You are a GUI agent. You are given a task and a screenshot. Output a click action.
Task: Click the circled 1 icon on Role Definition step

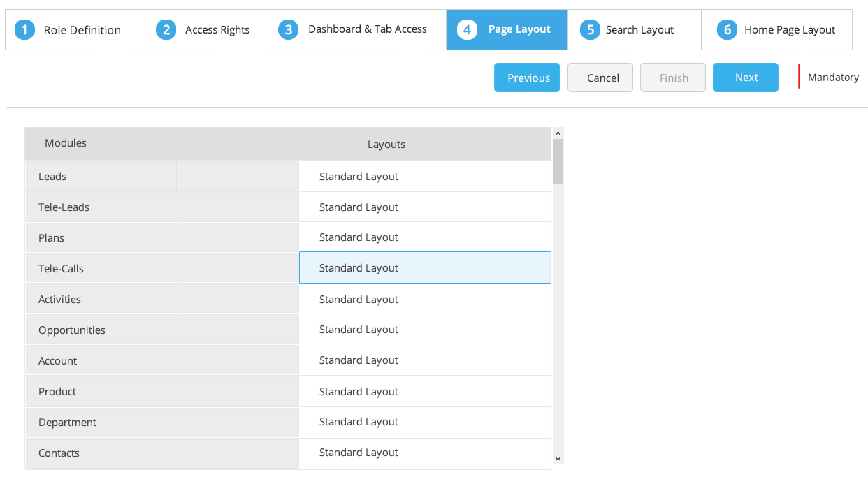point(25,29)
